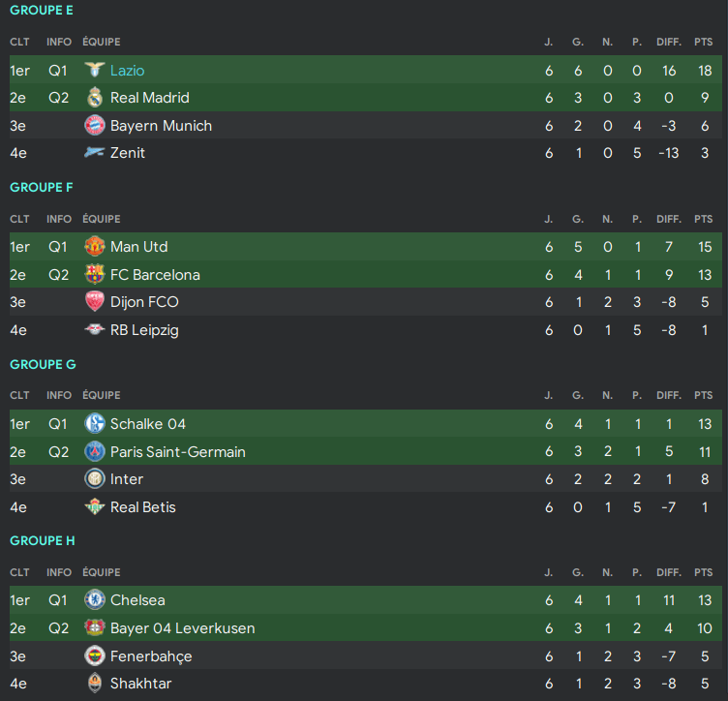Click the ÉQUIPE column header in Groupe G
Screen dimensions: 728x701
(x=102, y=395)
